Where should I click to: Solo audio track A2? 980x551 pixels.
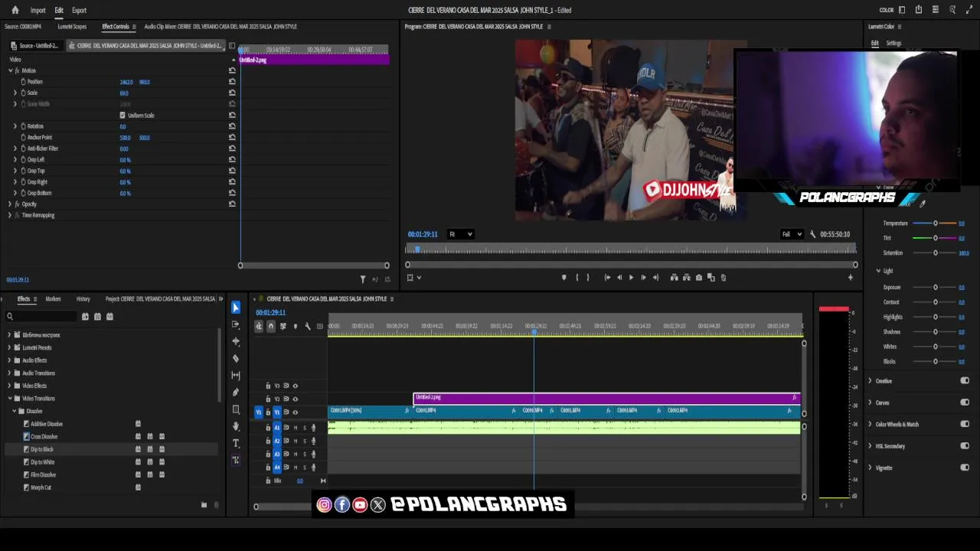[x=304, y=441]
